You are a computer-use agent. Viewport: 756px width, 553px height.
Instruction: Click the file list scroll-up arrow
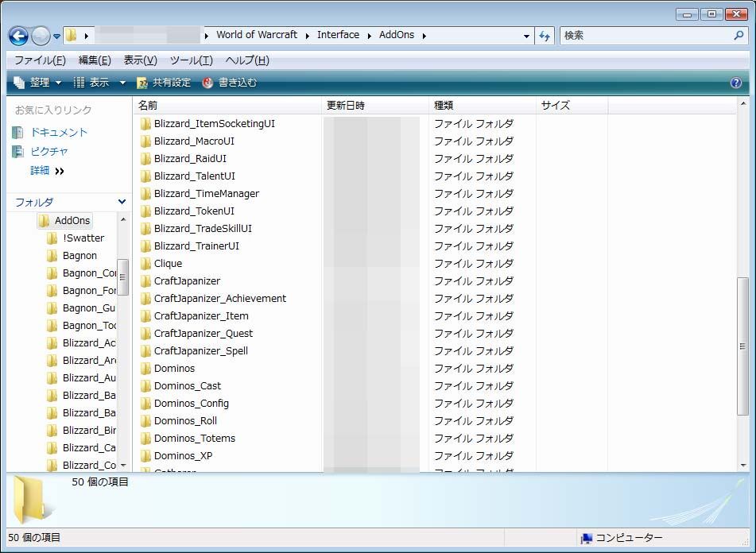tap(743, 103)
